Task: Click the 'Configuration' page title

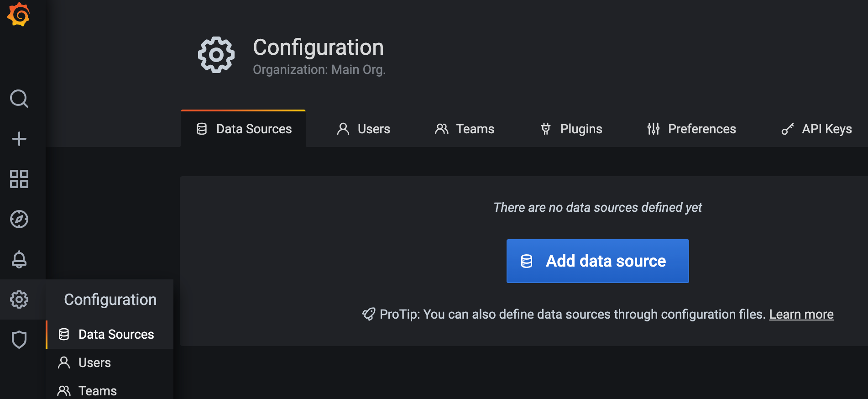Action: click(x=318, y=47)
